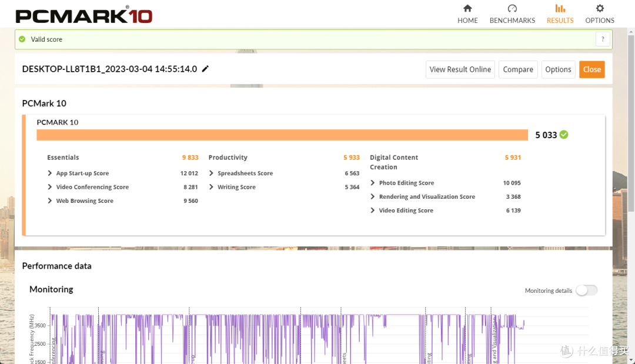This screenshot has height=364, width=635.
Task: Go to the Benchmarks tab
Action: pyautogui.click(x=512, y=14)
